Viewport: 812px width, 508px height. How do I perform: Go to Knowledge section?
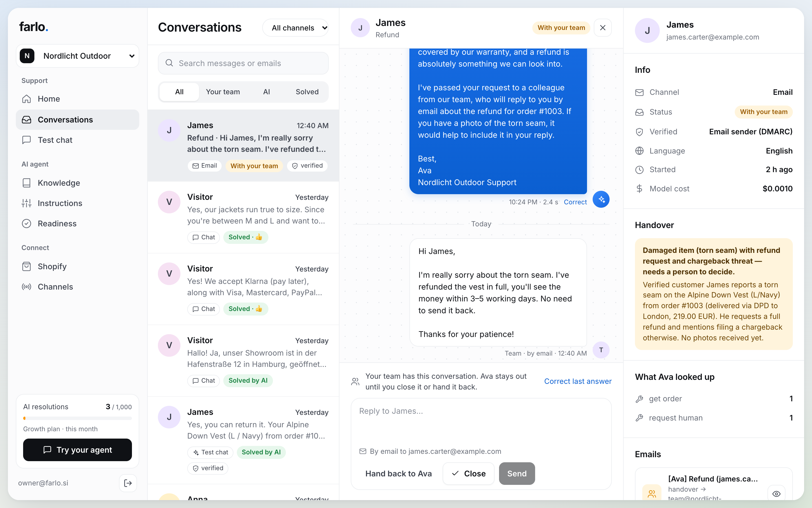[x=77, y=183]
